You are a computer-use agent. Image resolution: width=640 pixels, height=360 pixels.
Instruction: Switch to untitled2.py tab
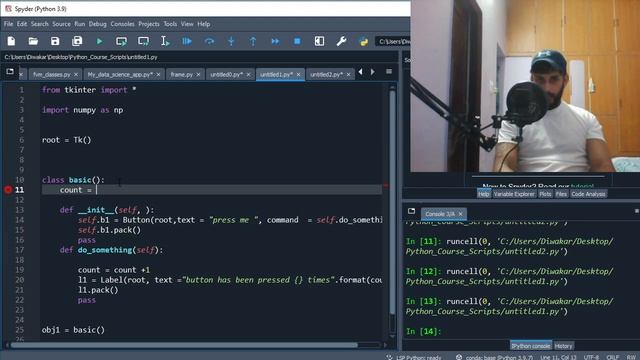[x=327, y=75]
